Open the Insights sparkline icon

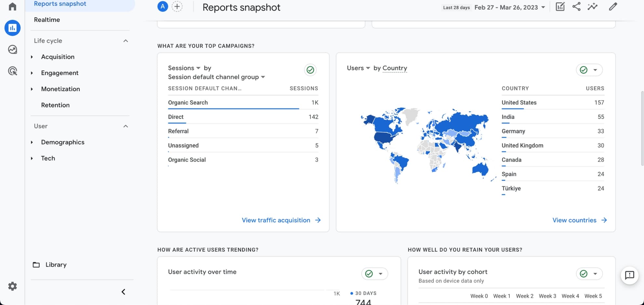[593, 7]
